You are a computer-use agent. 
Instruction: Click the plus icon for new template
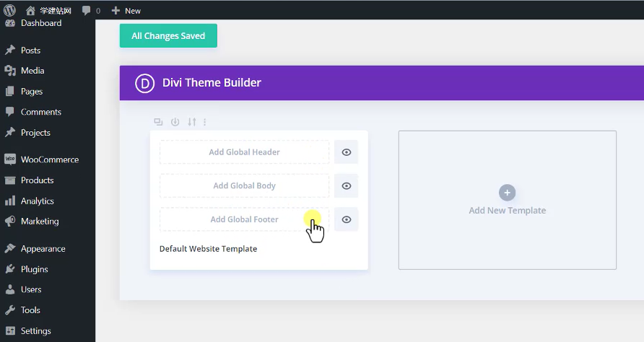coord(507,193)
